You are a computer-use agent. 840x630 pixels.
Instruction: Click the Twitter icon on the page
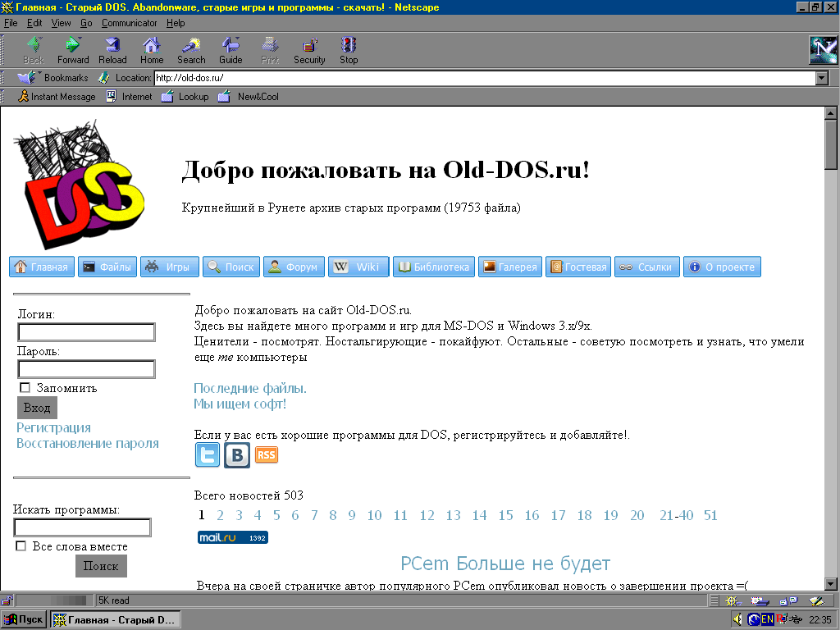208,454
